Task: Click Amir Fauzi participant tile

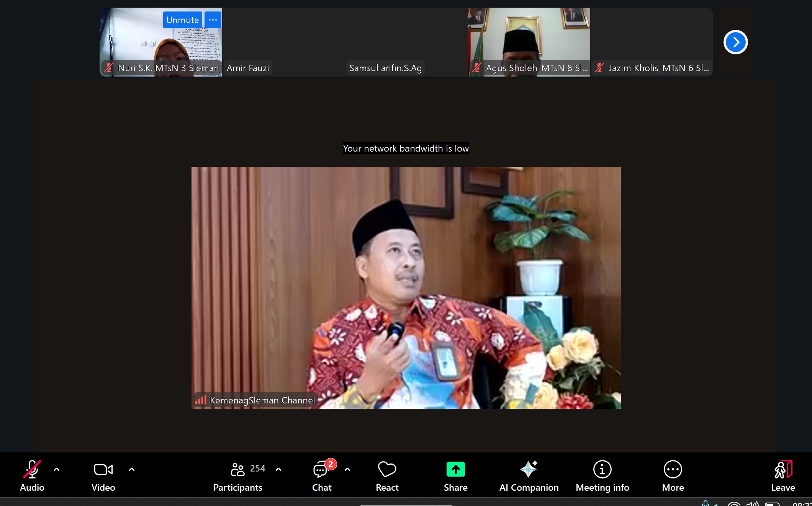Action: [x=283, y=38]
